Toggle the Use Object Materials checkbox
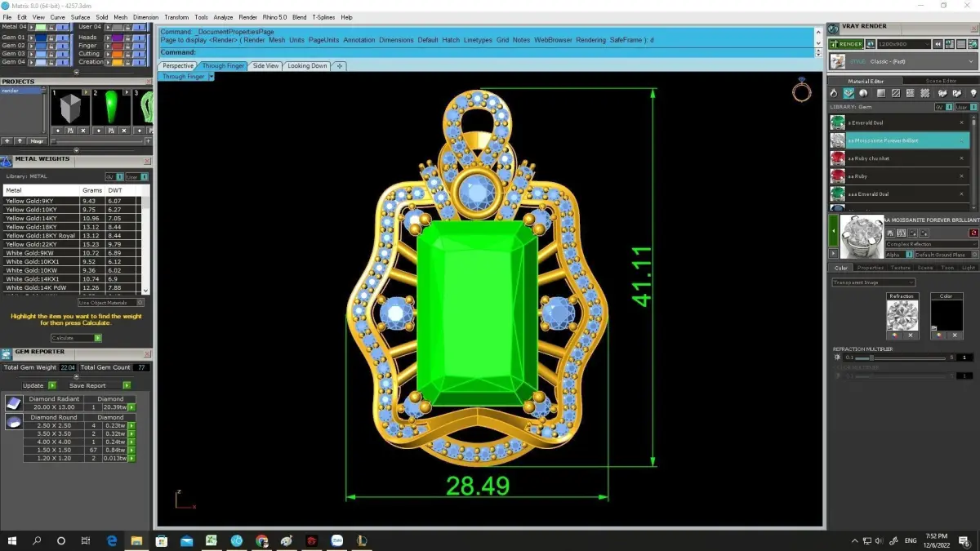The width and height of the screenshot is (980, 551). [x=140, y=302]
